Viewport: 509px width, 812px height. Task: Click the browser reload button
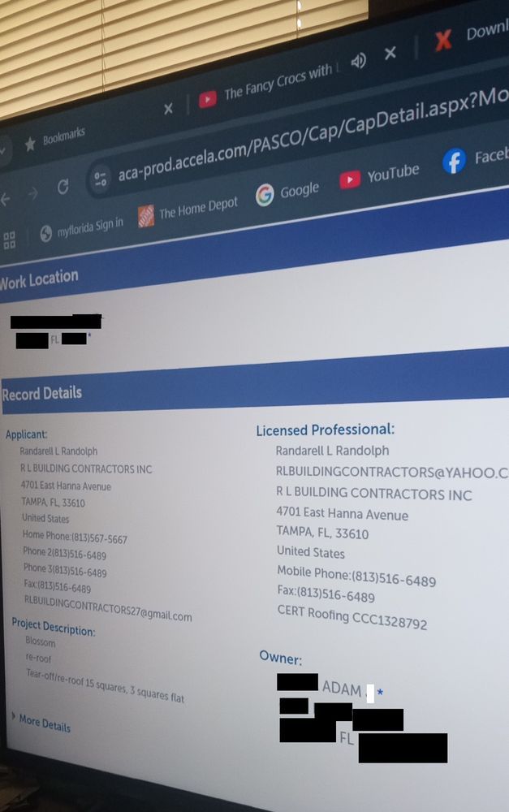[63, 188]
